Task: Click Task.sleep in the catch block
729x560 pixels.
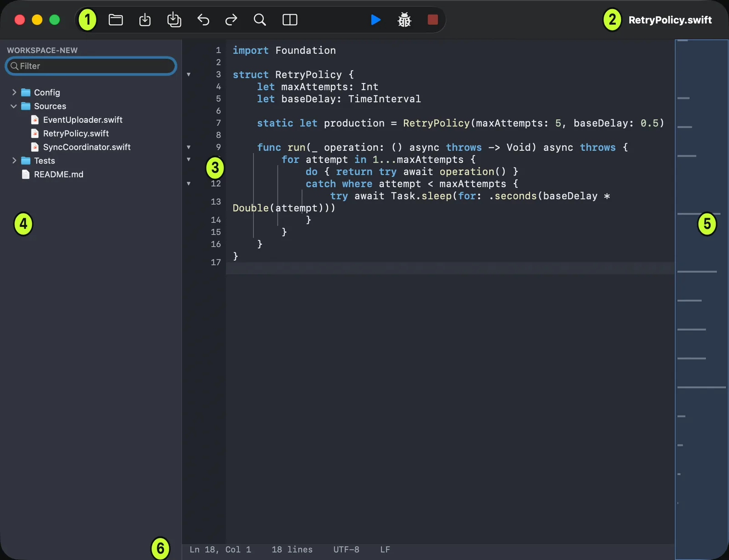Action: click(x=421, y=196)
